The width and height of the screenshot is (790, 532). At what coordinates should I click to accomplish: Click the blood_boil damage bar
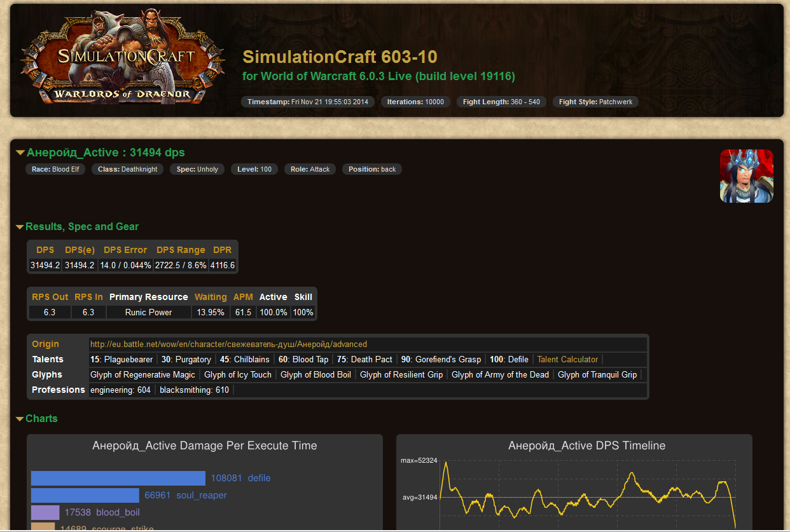pos(45,512)
